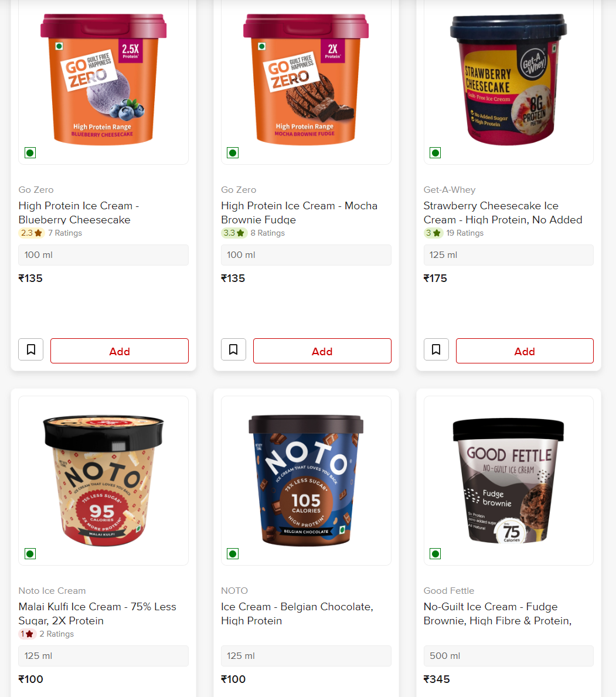Viewport: 616px width, 697px height.
Task: View the 2.3 star rating on Blueberry Cheesecake
Action: (32, 233)
